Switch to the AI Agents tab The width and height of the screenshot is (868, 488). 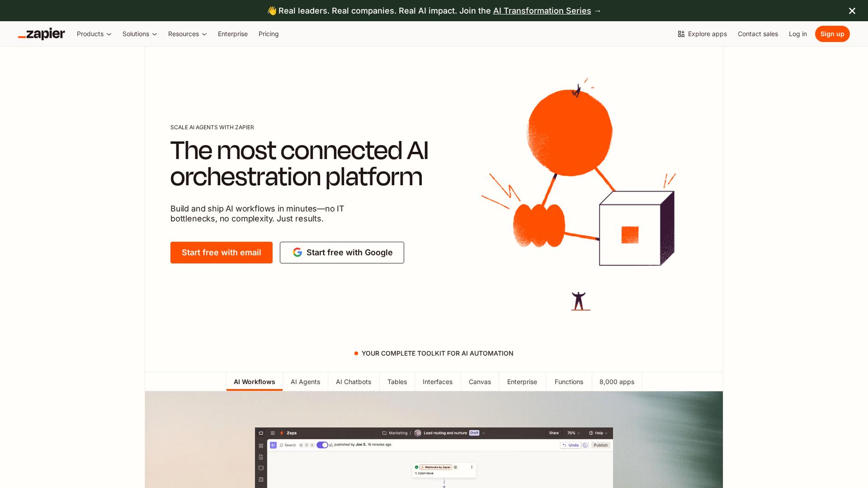305,382
